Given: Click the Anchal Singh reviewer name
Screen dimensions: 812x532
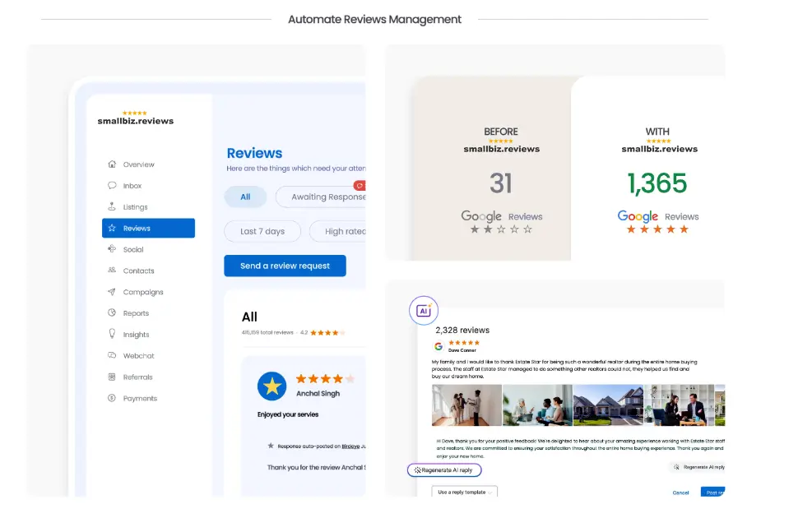Looking at the screenshot, I should click(318, 393).
